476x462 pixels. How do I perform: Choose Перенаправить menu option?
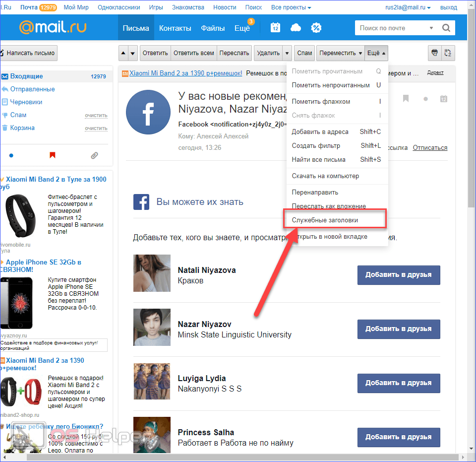(337, 192)
